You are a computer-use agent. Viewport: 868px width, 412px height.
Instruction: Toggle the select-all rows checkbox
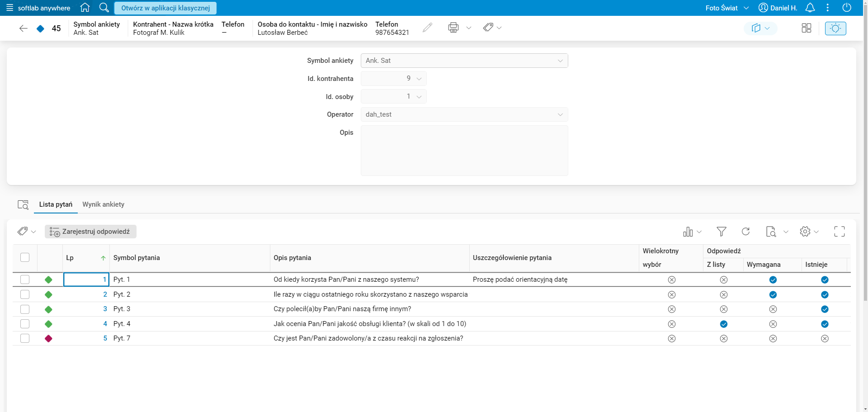[x=25, y=257]
